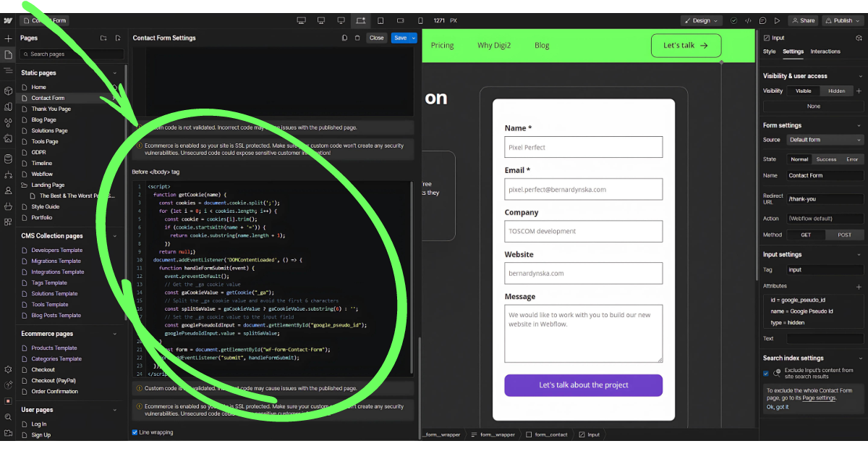
Task: Duplicate the Contact Form page
Action: tap(344, 38)
